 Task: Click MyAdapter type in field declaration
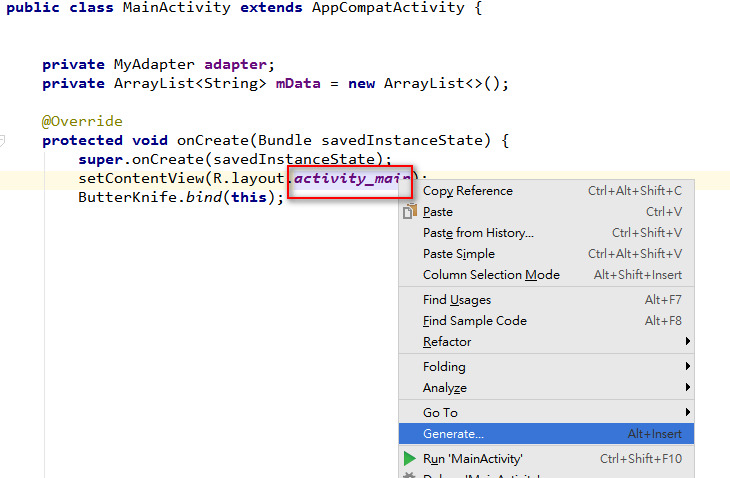point(154,65)
